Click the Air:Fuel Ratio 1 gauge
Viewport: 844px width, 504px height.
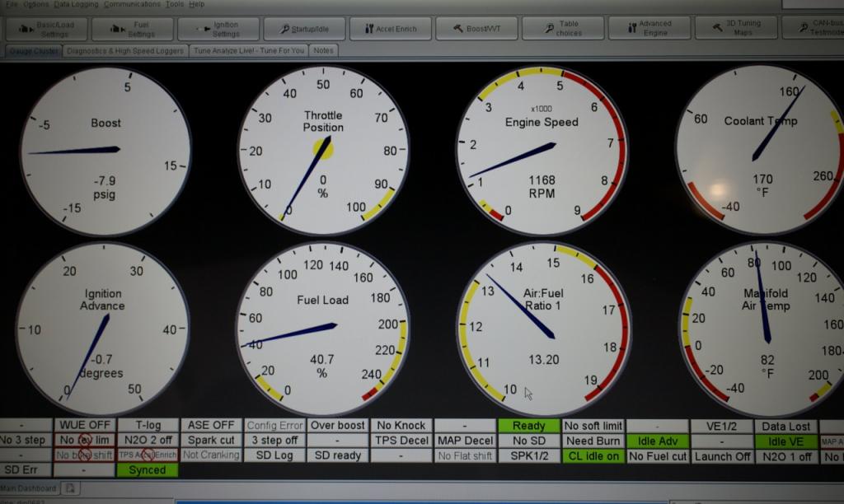544,329
